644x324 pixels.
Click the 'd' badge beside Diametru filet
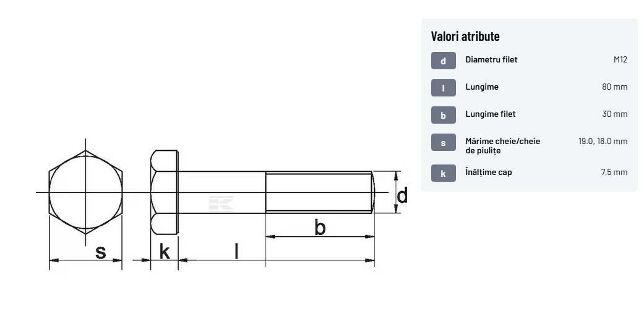(x=443, y=61)
